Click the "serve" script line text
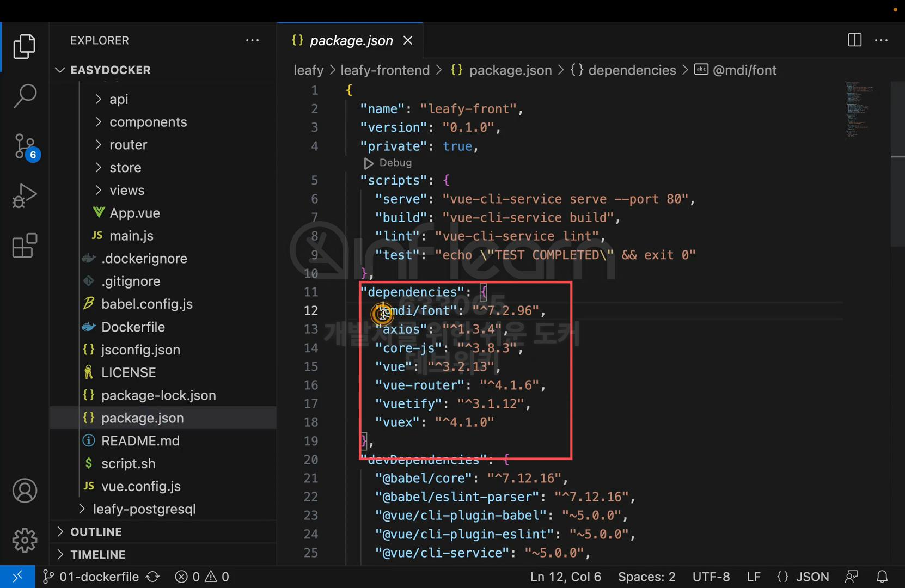This screenshot has width=905, height=588. click(535, 199)
